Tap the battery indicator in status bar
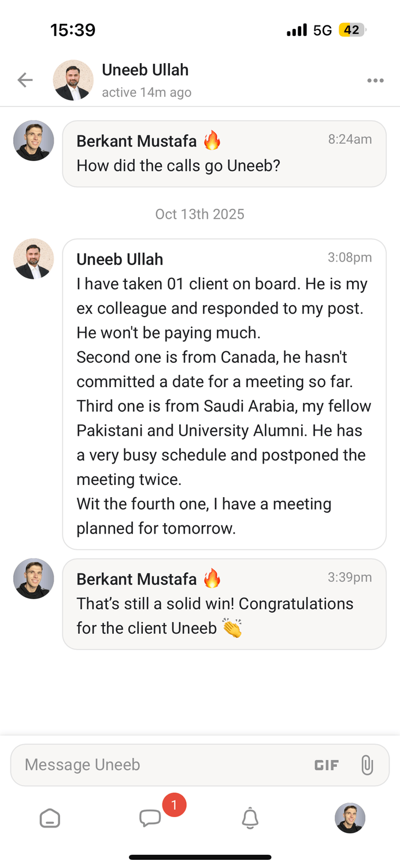This screenshot has width=400, height=868. (352, 30)
